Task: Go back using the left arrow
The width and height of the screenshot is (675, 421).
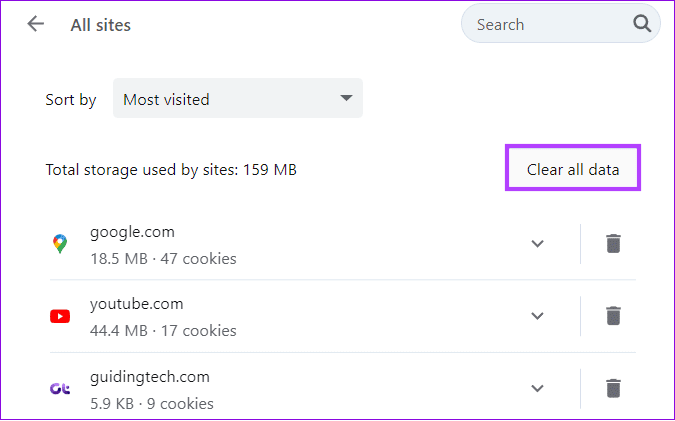Action: pos(36,24)
